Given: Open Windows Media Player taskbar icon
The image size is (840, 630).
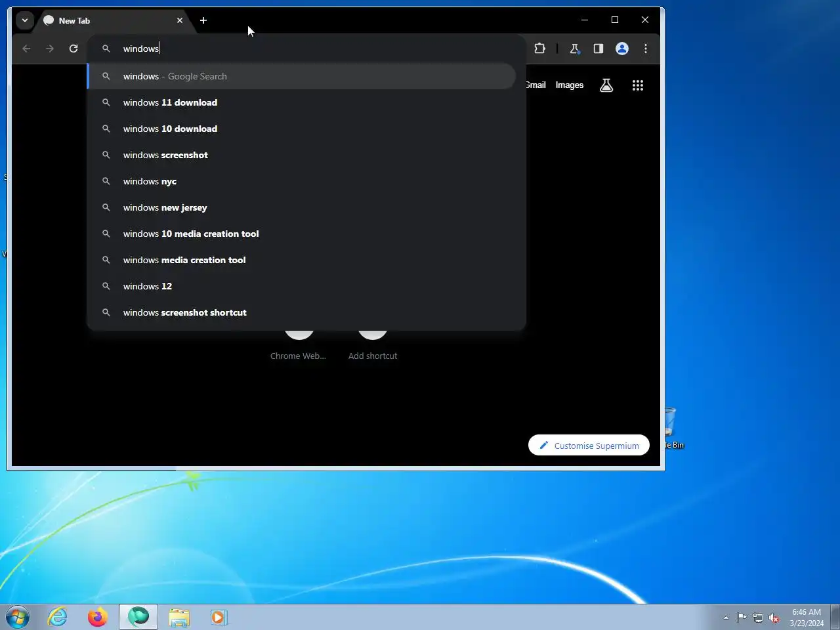Looking at the screenshot, I should coord(219,617).
